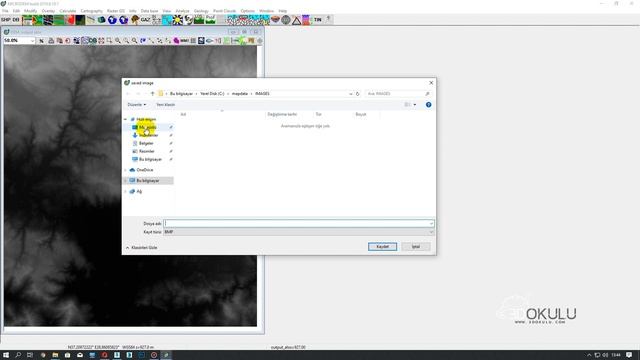Click the yellow sun icon in main toolbar

(178, 20)
